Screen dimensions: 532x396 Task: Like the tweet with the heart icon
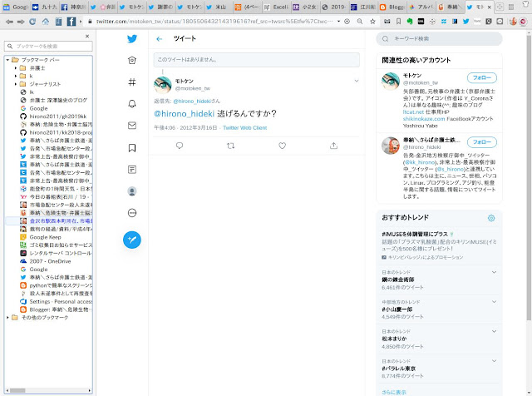[283, 146]
